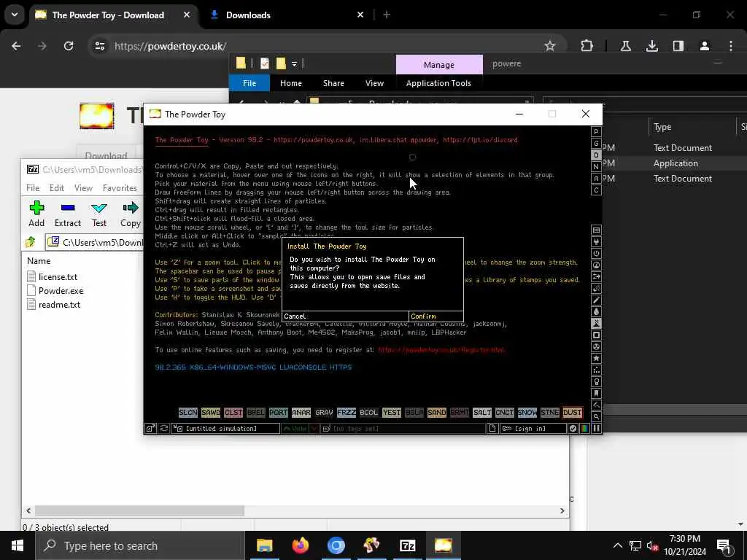
Task: Open Application Tools tab in File Explorer
Action: click(438, 83)
